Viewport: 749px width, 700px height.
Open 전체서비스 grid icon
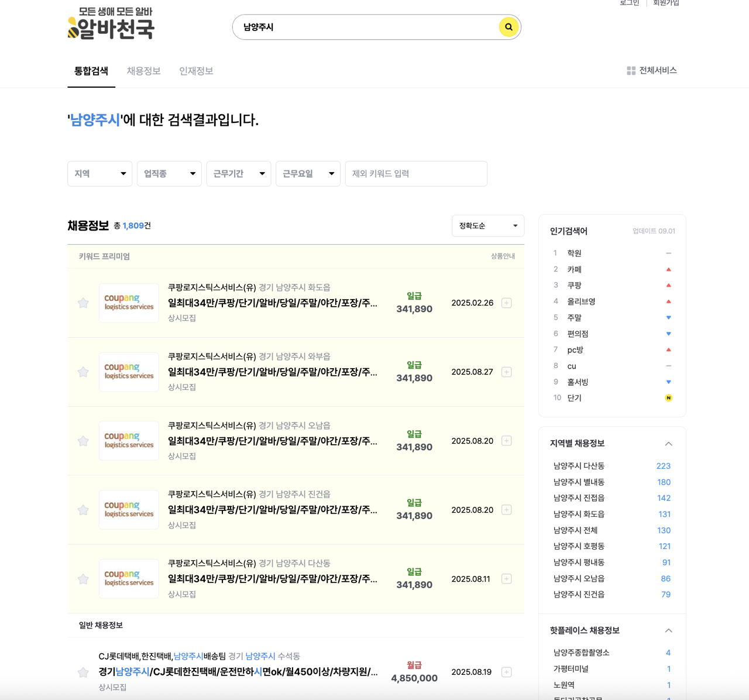click(x=631, y=71)
